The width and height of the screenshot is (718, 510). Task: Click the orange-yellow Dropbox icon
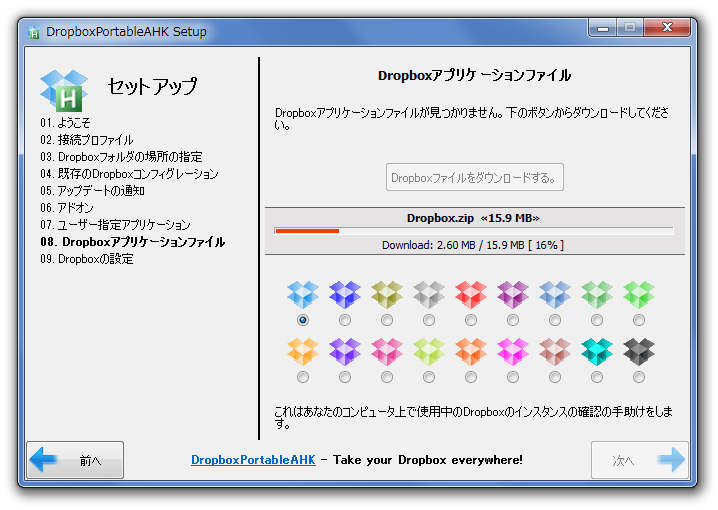pos(303,352)
